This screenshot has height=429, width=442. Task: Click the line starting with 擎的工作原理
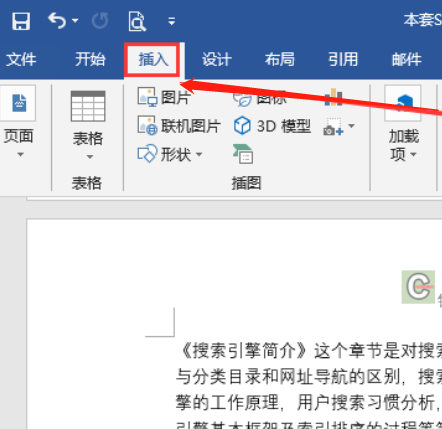tap(309, 403)
